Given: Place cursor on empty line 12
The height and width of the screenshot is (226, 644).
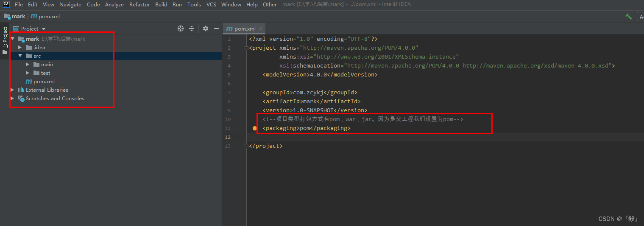Looking at the screenshot, I should (x=445, y=137).
